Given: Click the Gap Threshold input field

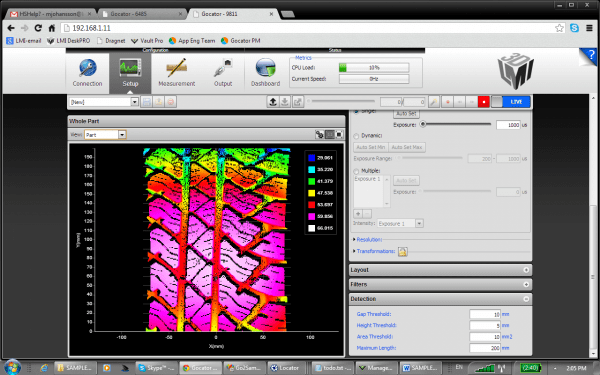Looking at the screenshot, I should pyautogui.click(x=485, y=314).
